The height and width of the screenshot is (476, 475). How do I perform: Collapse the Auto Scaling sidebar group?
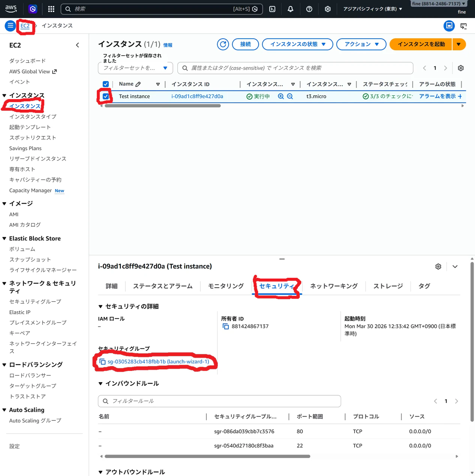click(5, 410)
